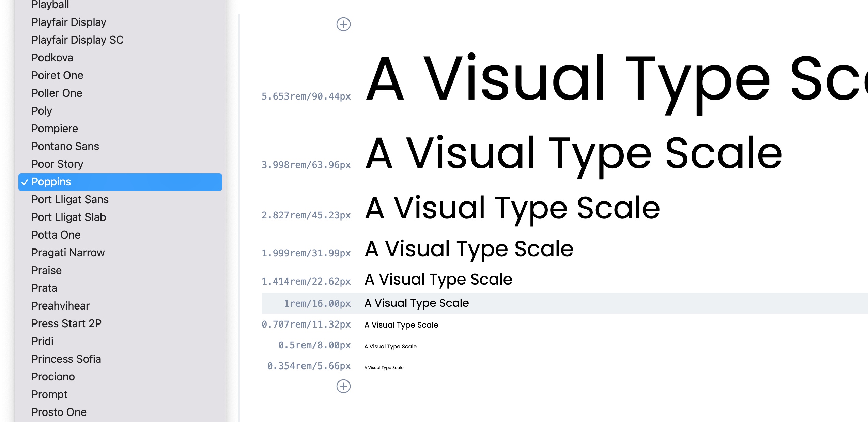Click the bottom plus circle icon
868x422 pixels.
click(343, 386)
